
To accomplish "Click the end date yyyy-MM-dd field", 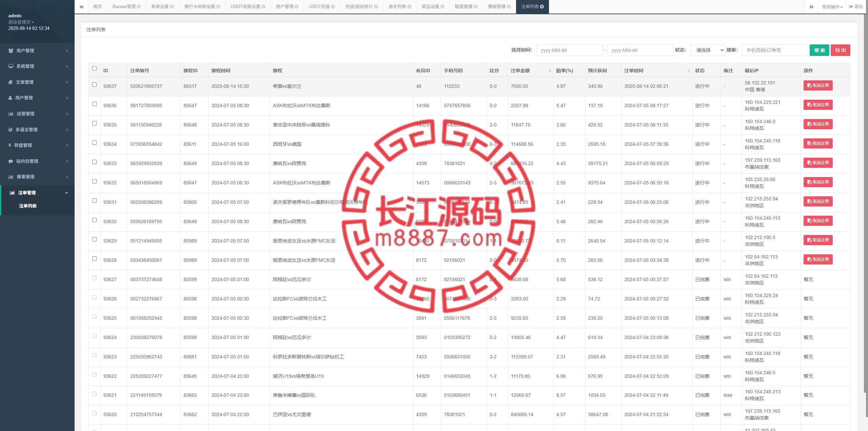I will [640, 50].
